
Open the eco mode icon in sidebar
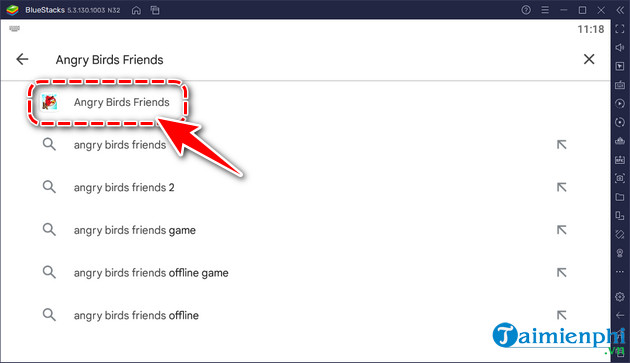coord(620,253)
